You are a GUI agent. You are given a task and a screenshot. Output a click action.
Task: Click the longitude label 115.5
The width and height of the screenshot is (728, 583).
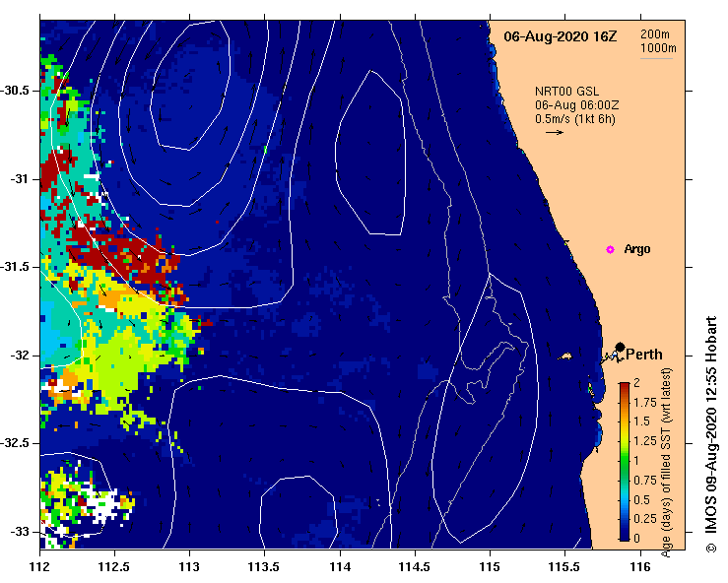564,566
